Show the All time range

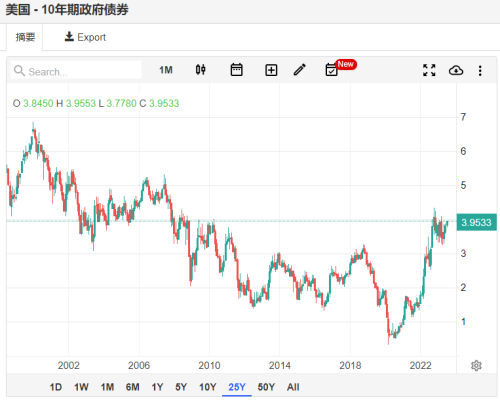(x=293, y=387)
